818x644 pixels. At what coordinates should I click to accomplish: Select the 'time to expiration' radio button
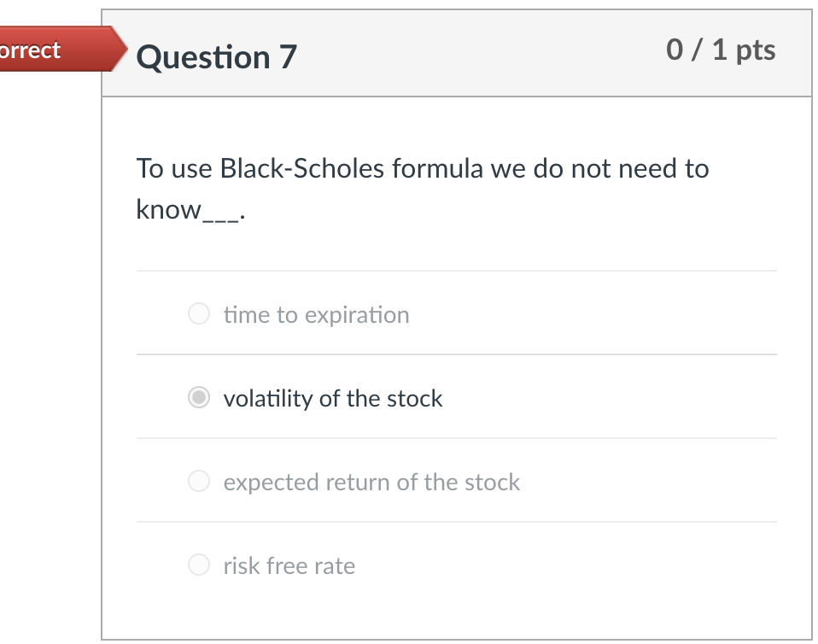(x=198, y=314)
